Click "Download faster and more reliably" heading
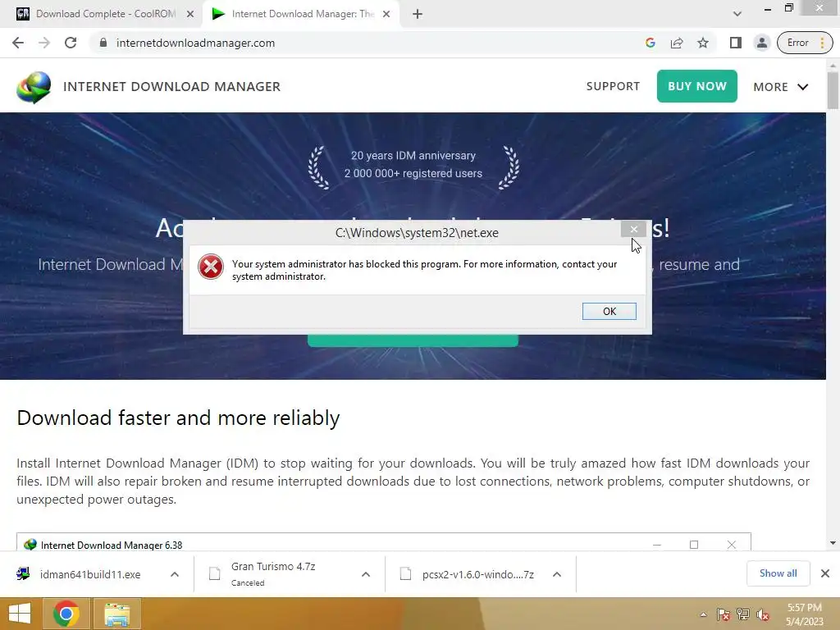This screenshot has height=630, width=840. [178, 418]
